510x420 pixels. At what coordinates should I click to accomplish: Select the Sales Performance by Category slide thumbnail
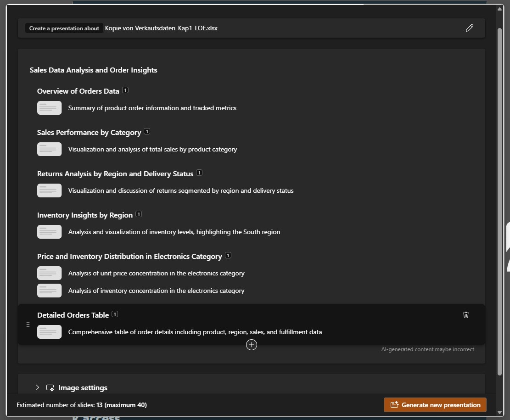click(x=49, y=149)
